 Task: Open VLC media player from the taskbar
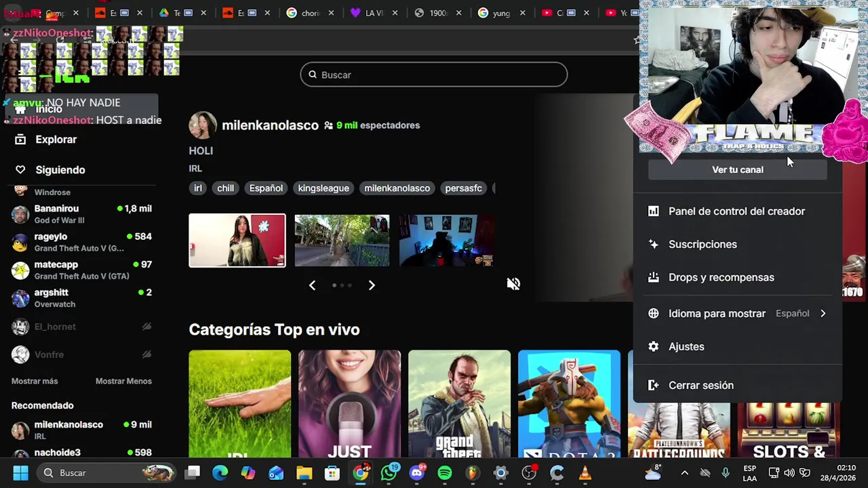[x=585, y=473]
